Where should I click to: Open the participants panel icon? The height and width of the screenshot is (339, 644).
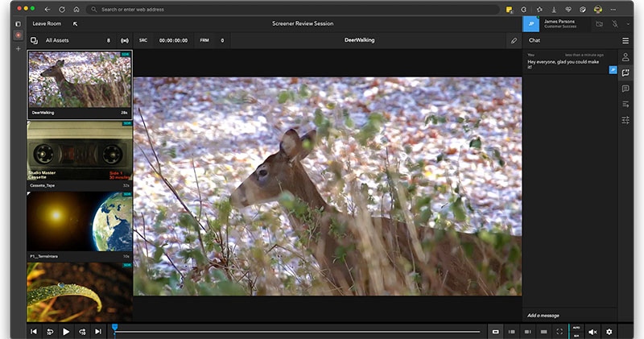coord(625,57)
